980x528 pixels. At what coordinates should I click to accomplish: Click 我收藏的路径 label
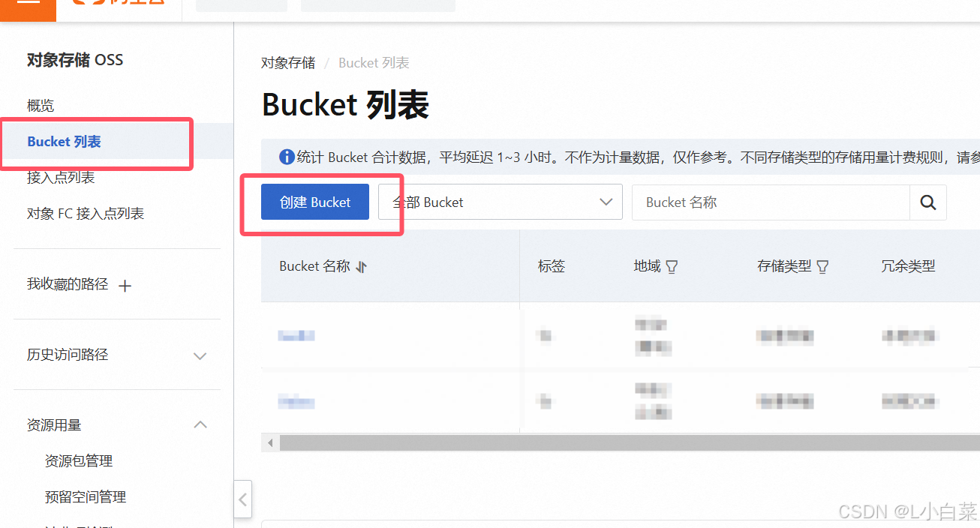tap(68, 284)
